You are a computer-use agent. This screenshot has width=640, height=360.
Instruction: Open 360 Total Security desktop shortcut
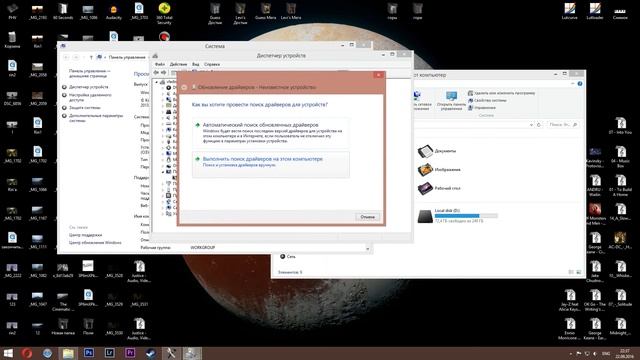click(164, 13)
